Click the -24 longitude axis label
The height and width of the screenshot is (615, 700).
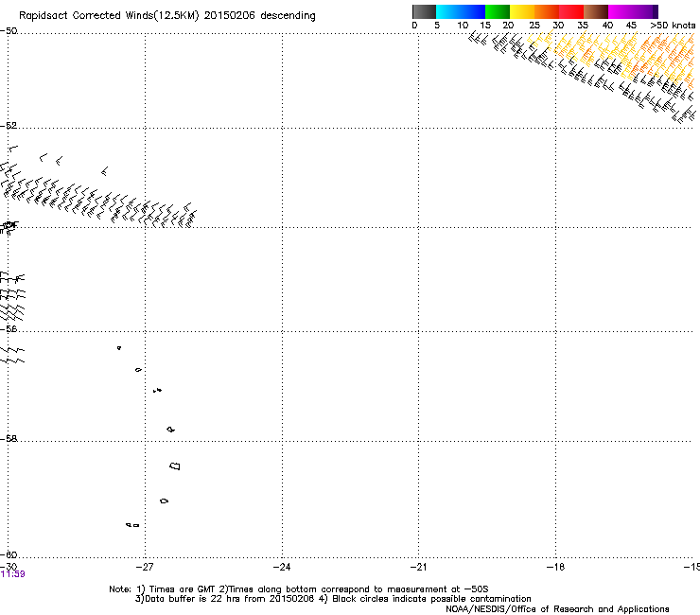coord(282,567)
